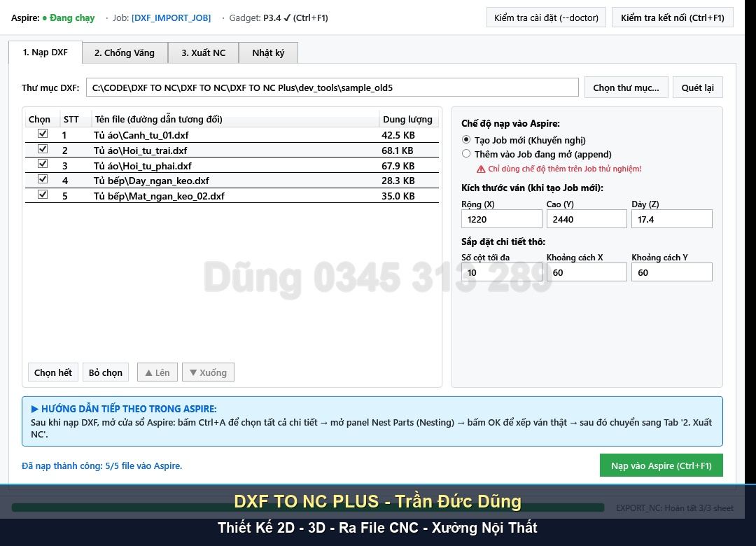Click the 'Dung lượng' column header
Viewport: 756px width, 546px height.
pos(408,119)
